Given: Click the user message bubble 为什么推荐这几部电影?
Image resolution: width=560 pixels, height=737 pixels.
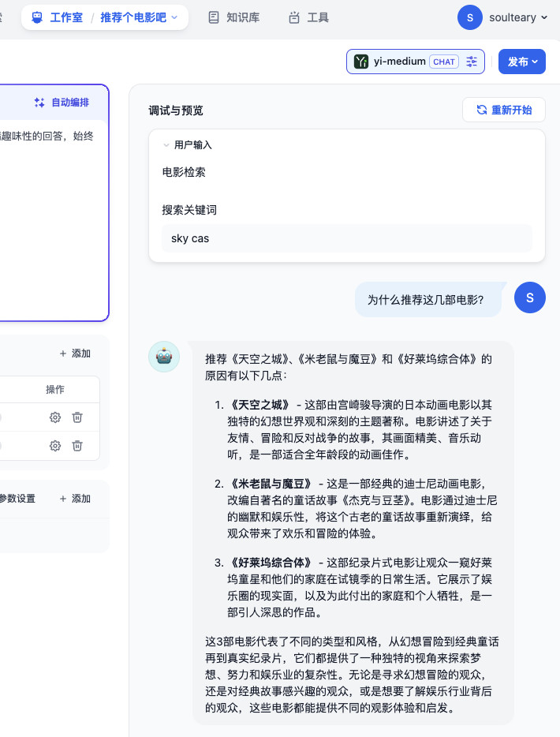Looking at the screenshot, I should click(x=428, y=300).
